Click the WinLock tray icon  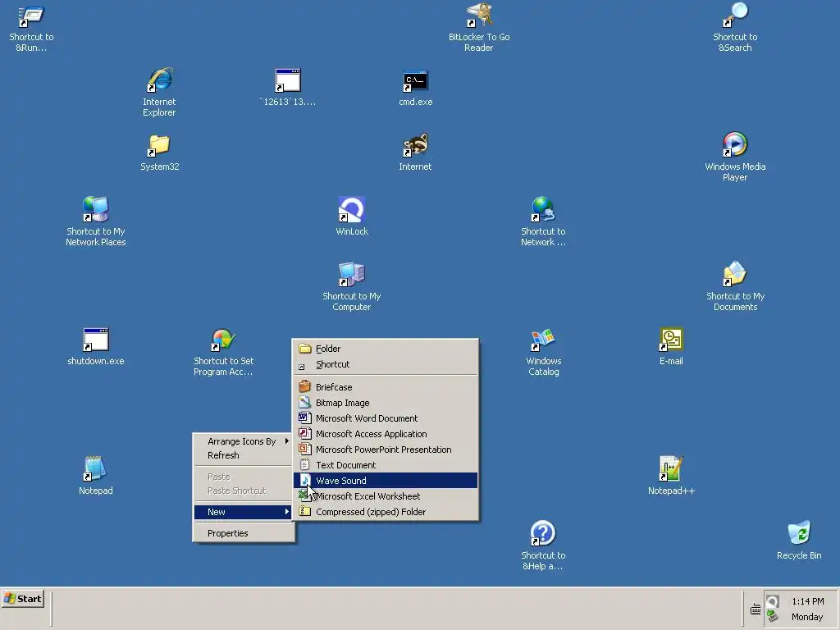click(x=772, y=601)
